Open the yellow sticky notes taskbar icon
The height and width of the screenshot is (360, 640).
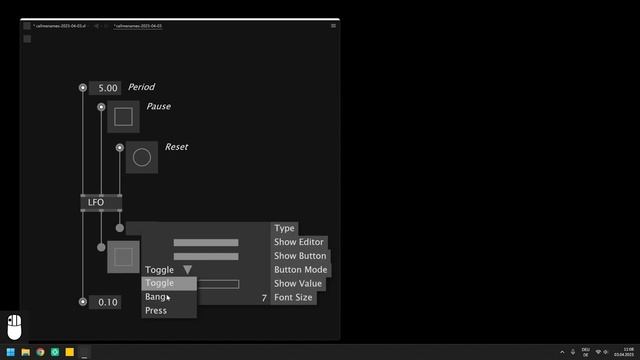click(70, 352)
